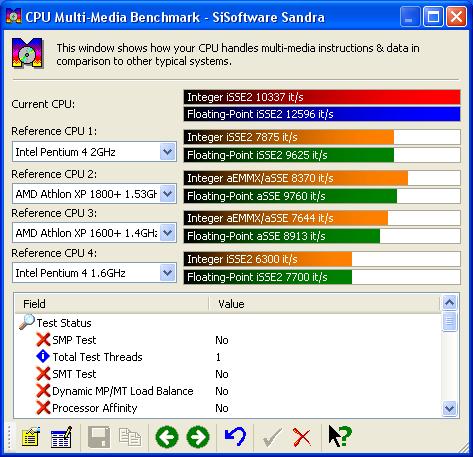Click the options notepad icon in bottom toolbar
The image size is (473, 457).
click(31, 437)
